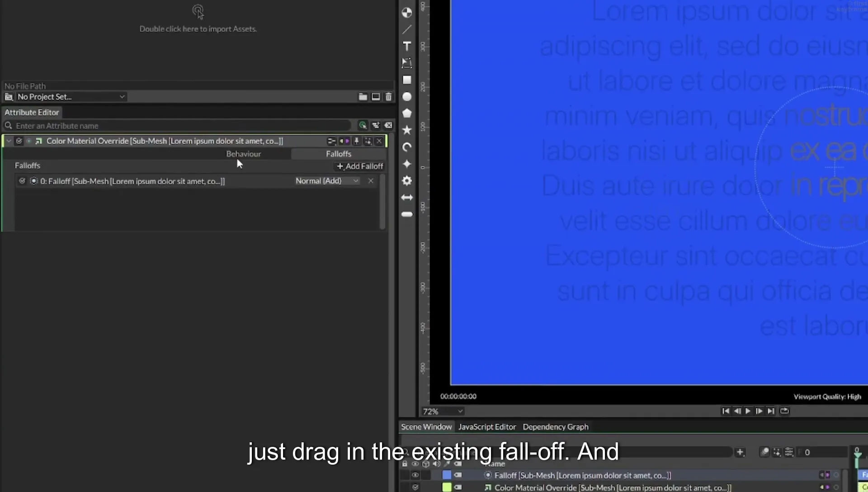Select the Rectangle shape tool

pyautogui.click(x=407, y=80)
